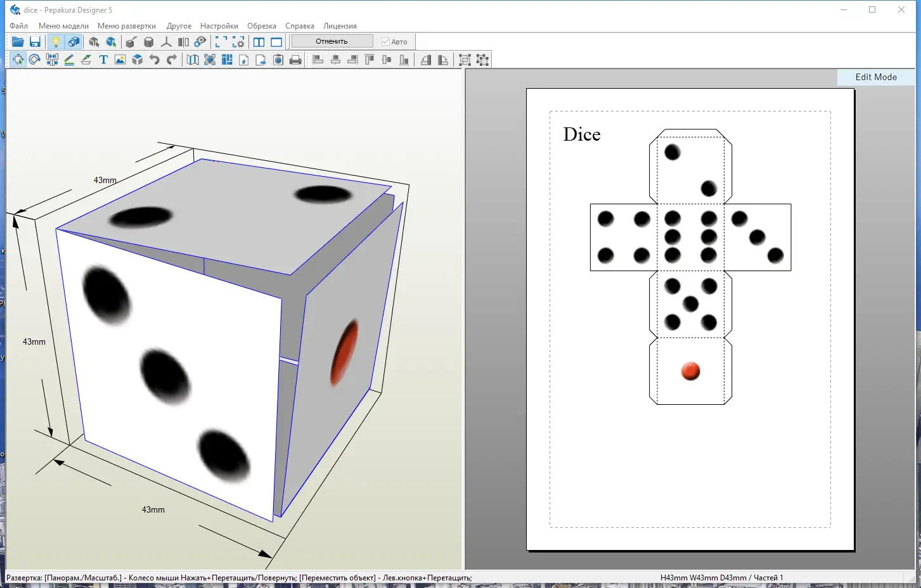The width and height of the screenshot is (921, 588).
Task: Open a saved model file
Action: click(x=18, y=41)
